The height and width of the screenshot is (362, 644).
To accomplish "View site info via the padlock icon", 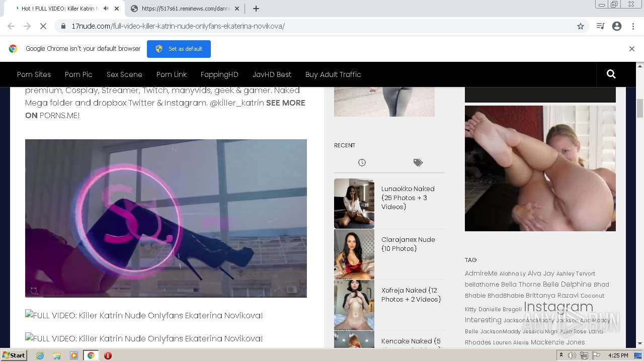I will pyautogui.click(x=63, y=26).
